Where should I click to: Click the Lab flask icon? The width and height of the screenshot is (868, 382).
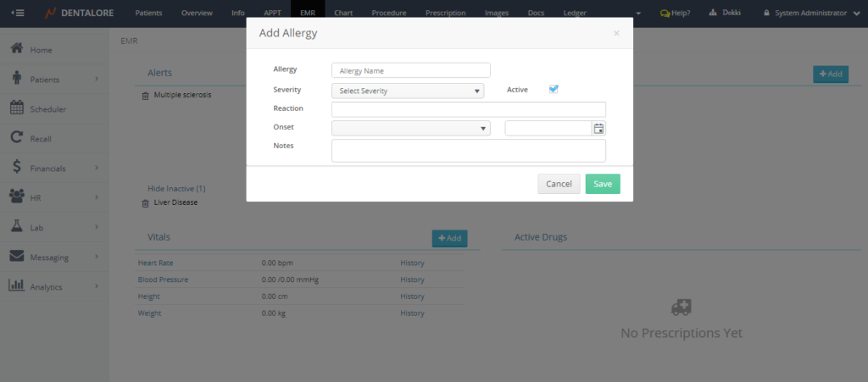tap(16, 227)
